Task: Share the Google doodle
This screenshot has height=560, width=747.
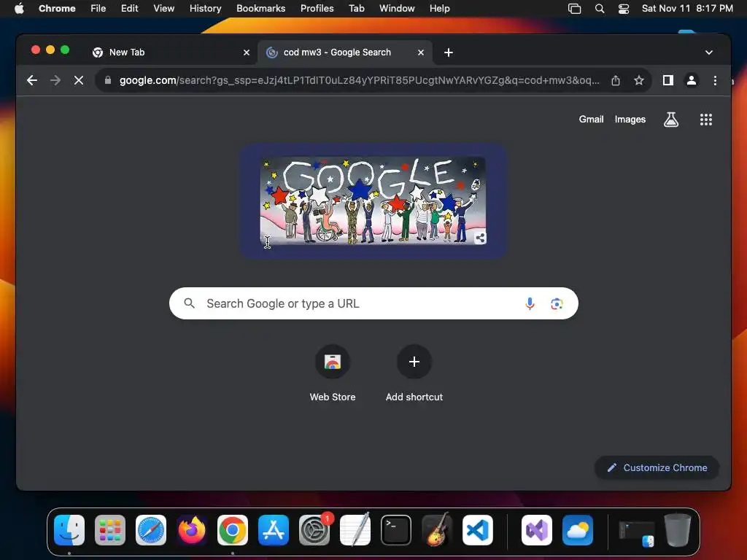Action: coord(480,238)
